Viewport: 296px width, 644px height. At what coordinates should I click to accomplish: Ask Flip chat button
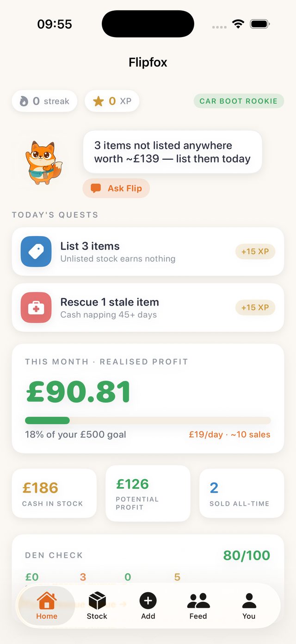[116, 188]
